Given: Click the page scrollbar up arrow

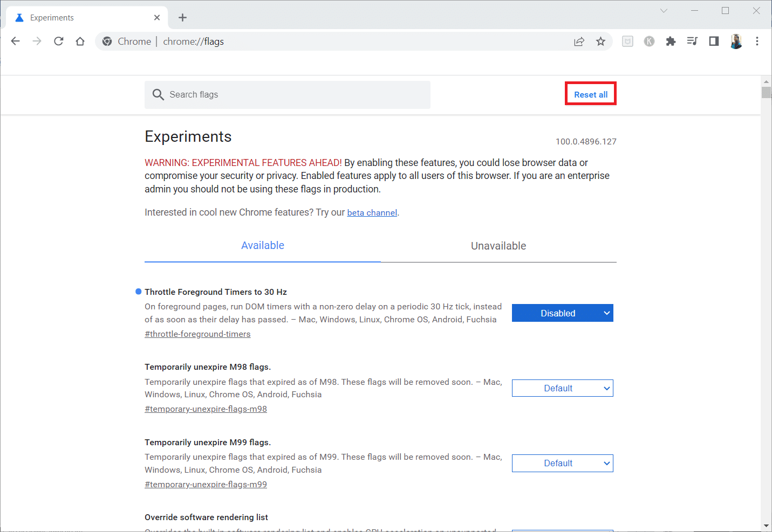Looking at the screenshot, I should 767,81.
